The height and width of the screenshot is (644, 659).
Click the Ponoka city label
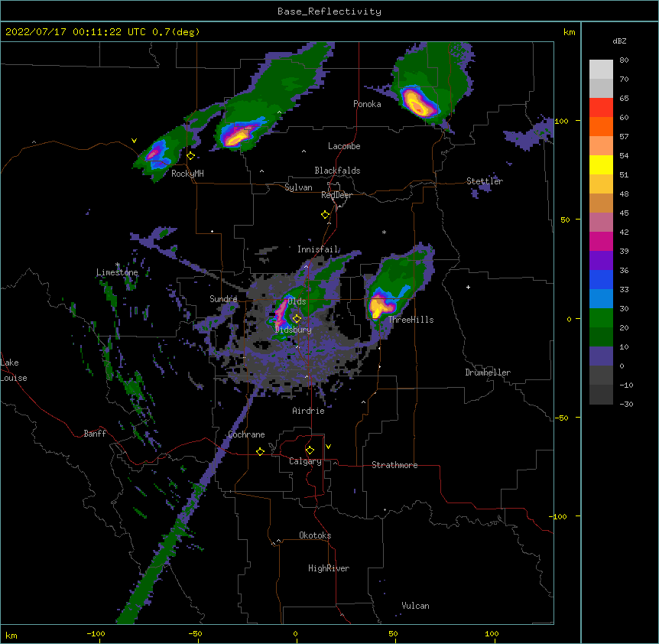367,104
